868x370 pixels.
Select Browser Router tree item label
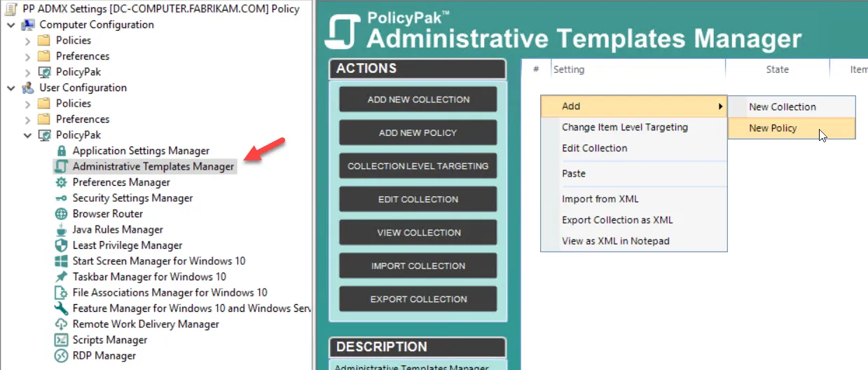(x=108, y=214)
